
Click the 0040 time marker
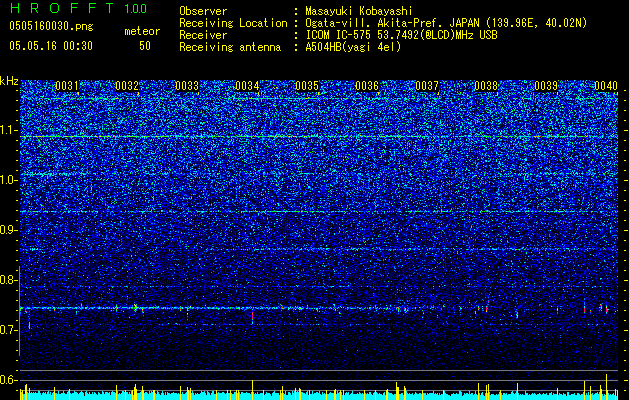tap(606, 86)
